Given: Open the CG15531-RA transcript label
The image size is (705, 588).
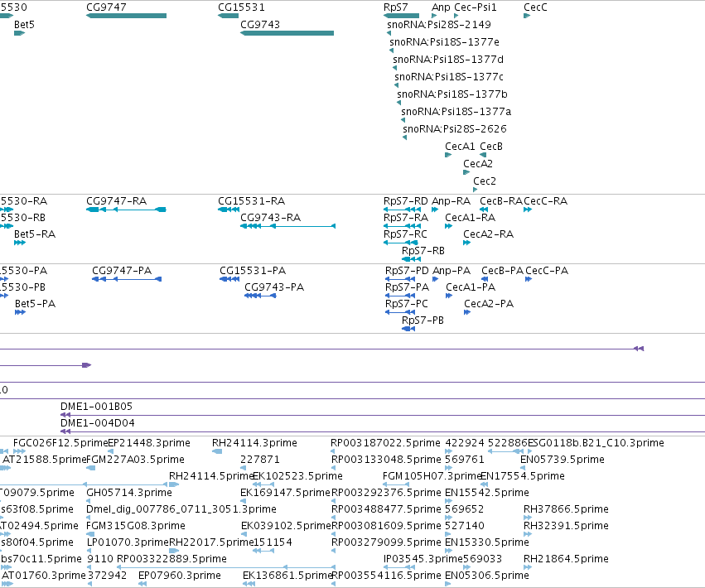Looking at the screenshot, I should (x=251, y=201).
